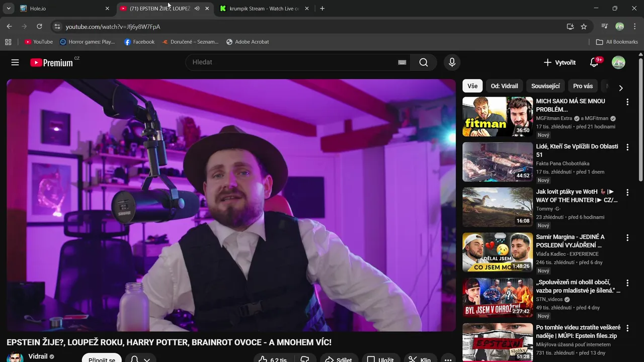
Task: Click the main video player
Action: (x=231, y=205)
